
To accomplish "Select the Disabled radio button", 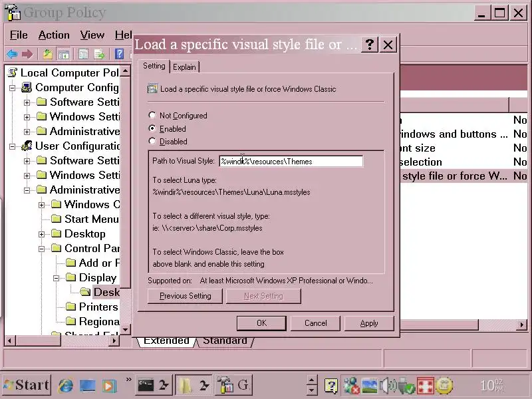I will click(x=152, y=141).
